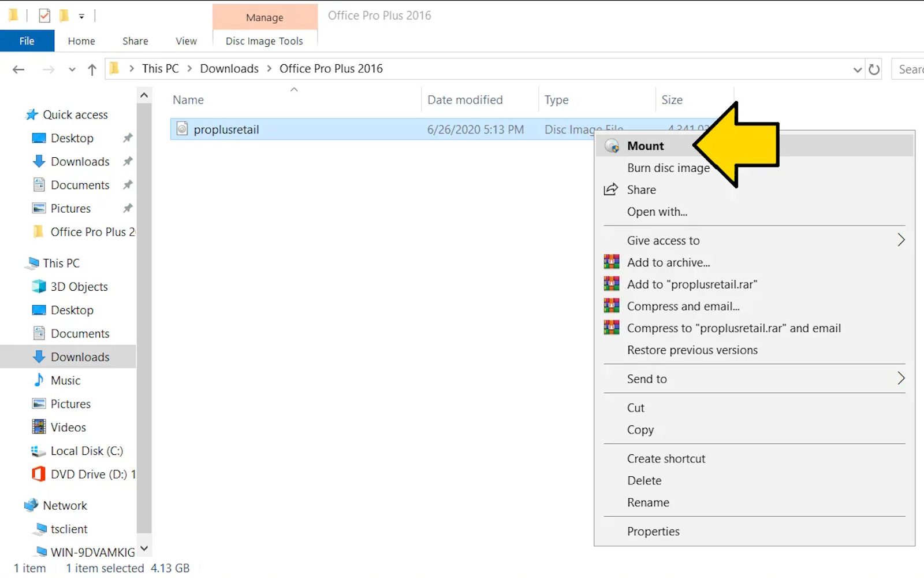Click the tsclient computer icon
Viewport: 924px width, 578px height.
coord(40,529)
